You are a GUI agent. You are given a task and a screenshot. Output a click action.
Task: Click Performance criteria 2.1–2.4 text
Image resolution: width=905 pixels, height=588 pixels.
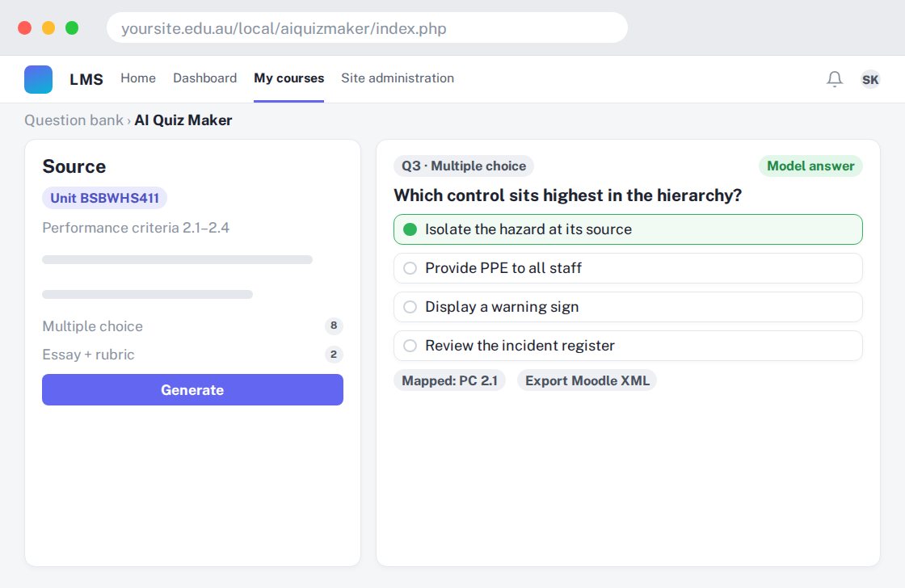tap(136, 228)
